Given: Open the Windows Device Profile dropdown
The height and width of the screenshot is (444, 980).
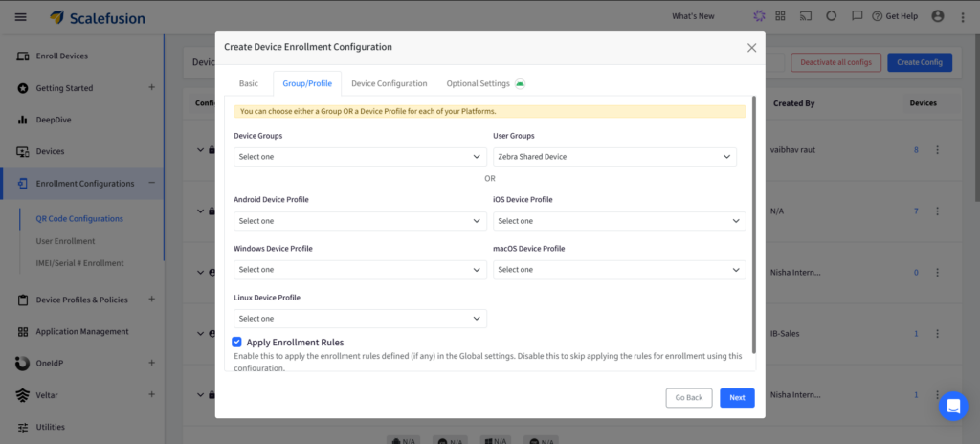Looking at the screenshot, I should tap(360, 270).
